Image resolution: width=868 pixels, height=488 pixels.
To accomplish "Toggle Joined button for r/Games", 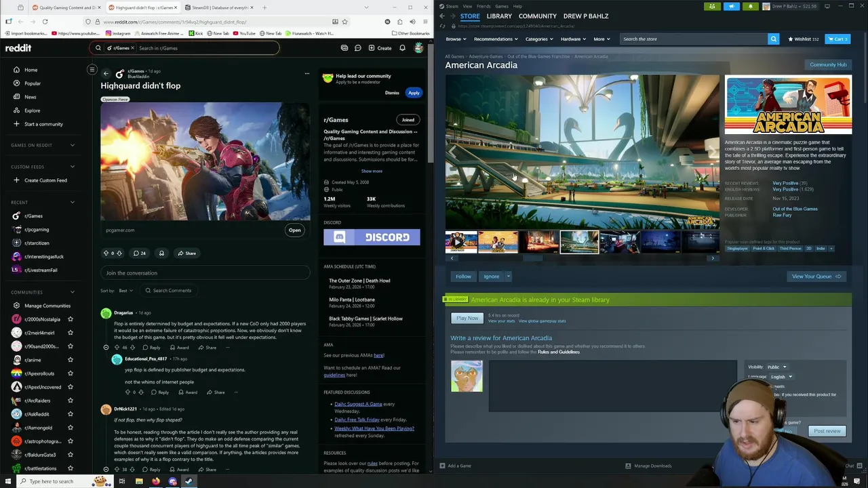I will click(x=408, y=120).
